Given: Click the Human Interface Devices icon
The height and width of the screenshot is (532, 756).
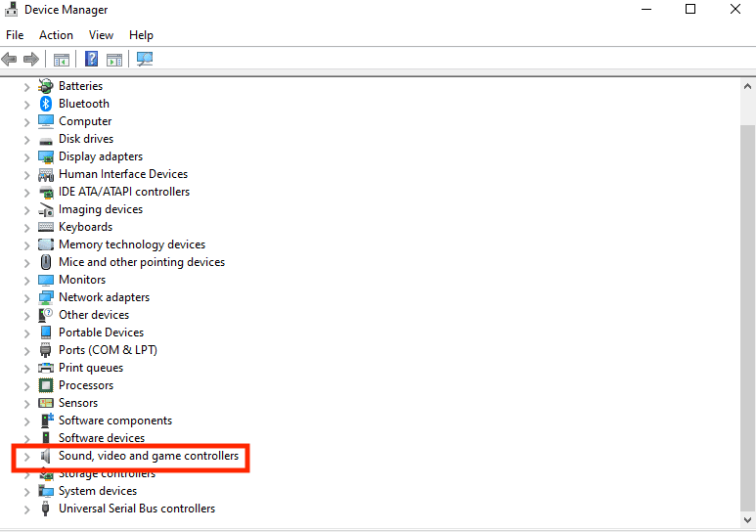Looking at the screenshot, I should [46, 174].
